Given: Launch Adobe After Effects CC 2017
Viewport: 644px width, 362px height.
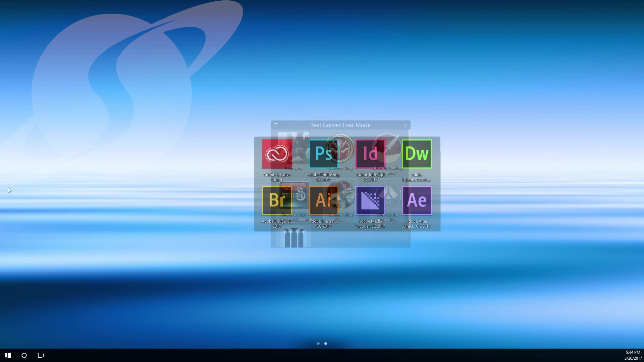Looking at the screenshot, I should coord(417,200).
